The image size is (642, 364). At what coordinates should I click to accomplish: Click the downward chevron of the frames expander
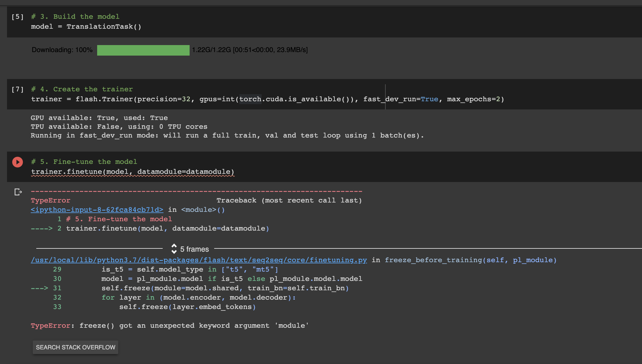click(x=175, y=252)
